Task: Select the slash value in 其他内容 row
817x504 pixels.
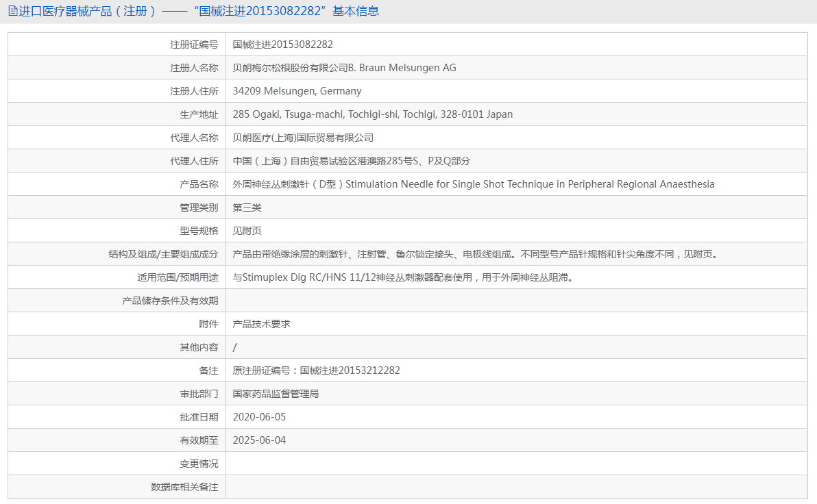Action: [x=234, y=347]
